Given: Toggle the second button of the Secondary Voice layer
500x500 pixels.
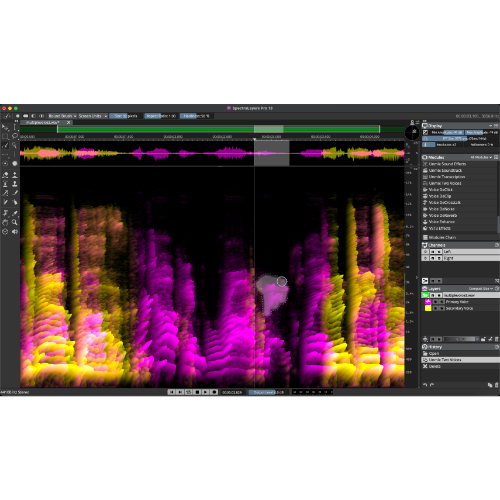Looking at the screenshot, I should (x=442, y=308).
